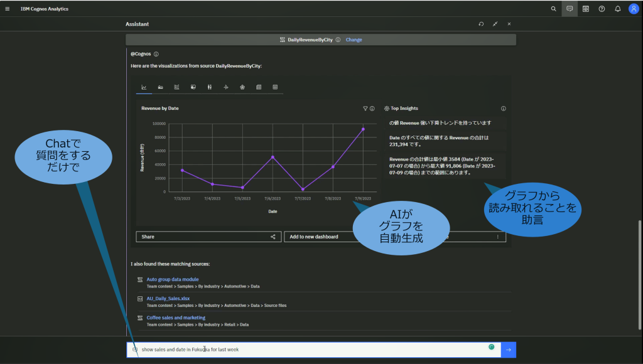Viewport: 643px width, 364px height.
Task: Switch to the fourth visualization tab, right of bar chart
Action: click(x=193, y=87)
